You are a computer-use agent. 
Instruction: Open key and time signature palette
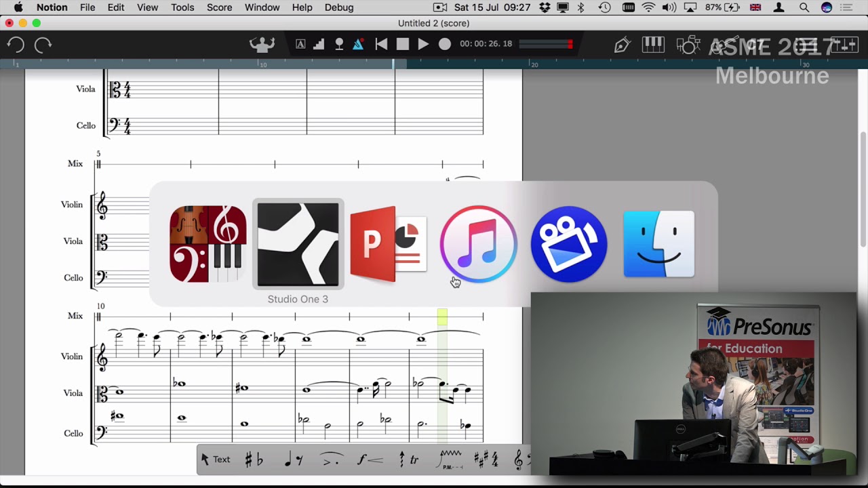click(x=486, y=460)
